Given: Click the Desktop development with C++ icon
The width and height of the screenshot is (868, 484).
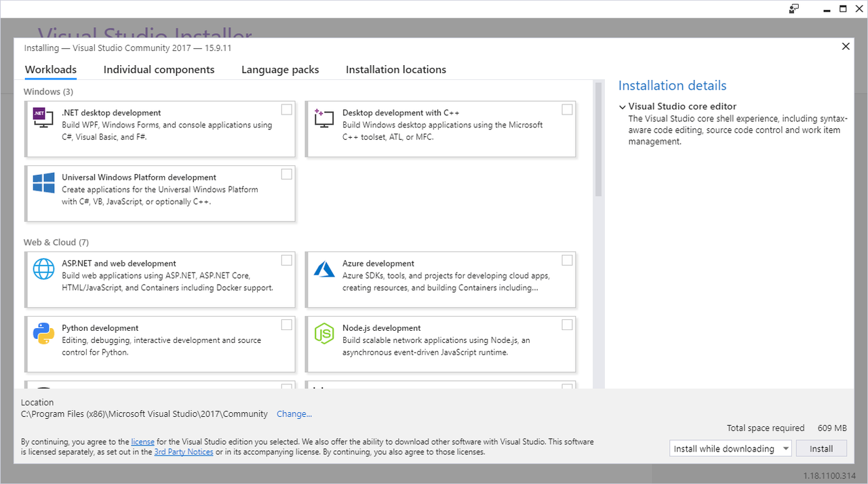Looking at the screenshot, I should click(x=324, y=118).
